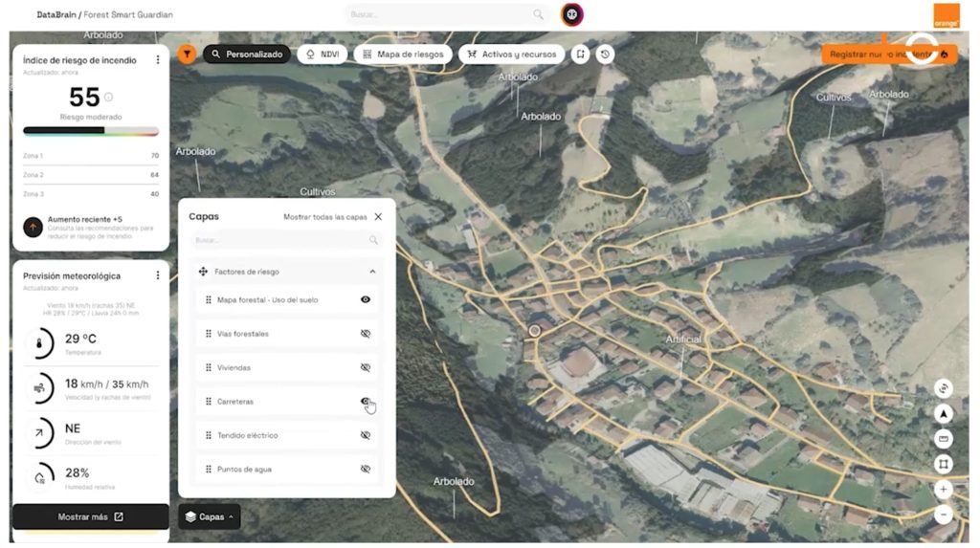The width and height of the screenshot is (980, 548).
Task: Click the compass north arrow map control
Action: pyautogui.click(x=944, y=414)
